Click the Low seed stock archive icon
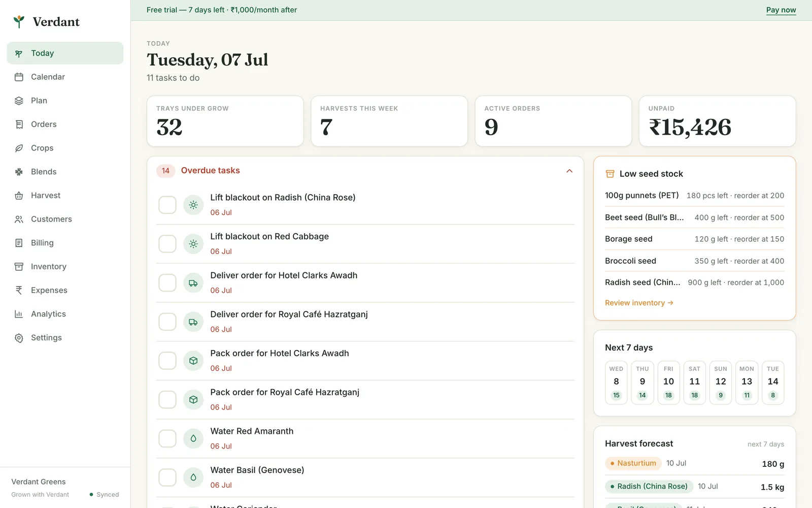Screen dimensions: 812x508 point(610,174)
